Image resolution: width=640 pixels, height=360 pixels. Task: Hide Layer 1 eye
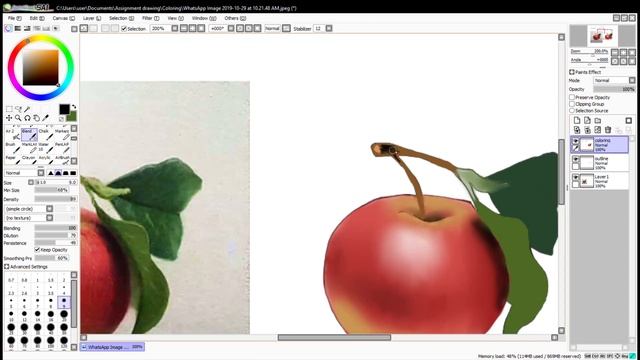click(x=576, y=177)
